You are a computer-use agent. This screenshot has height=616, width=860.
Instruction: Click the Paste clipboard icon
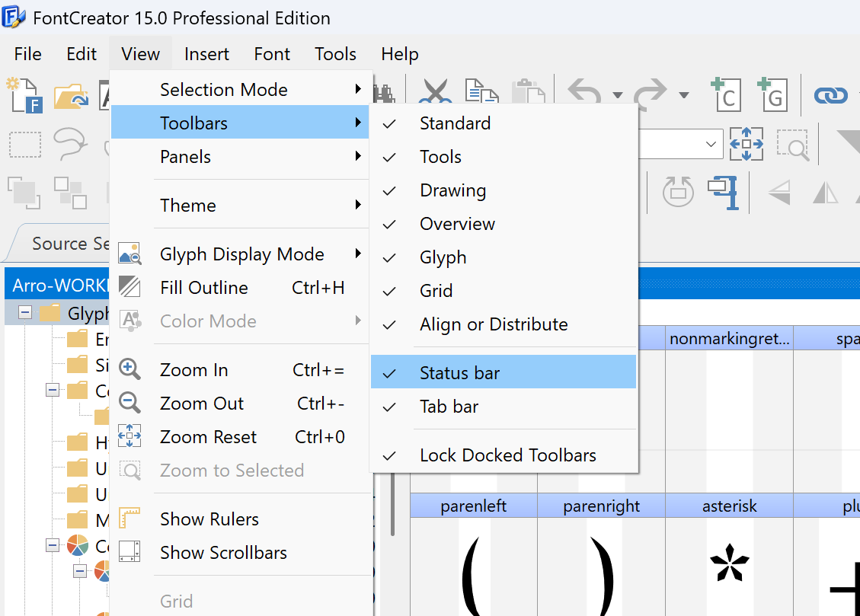(x=528, y=91)
